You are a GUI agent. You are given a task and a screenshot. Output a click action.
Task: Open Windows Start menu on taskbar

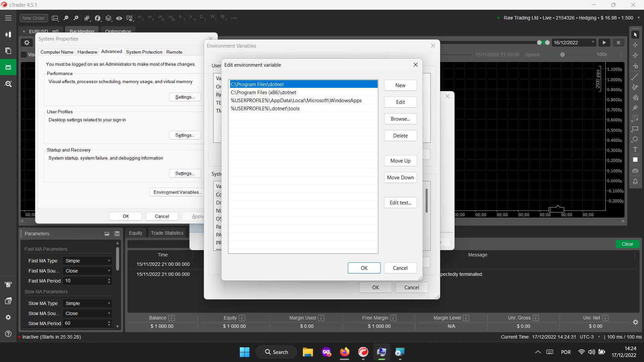point(245,352)
